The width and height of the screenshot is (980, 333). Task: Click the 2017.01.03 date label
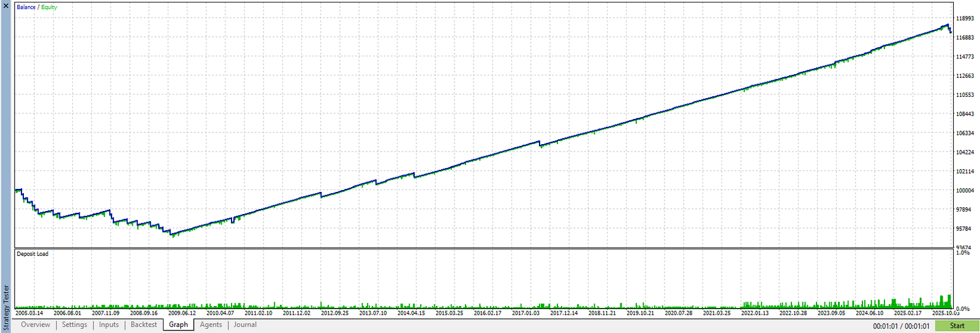(526, 313)
